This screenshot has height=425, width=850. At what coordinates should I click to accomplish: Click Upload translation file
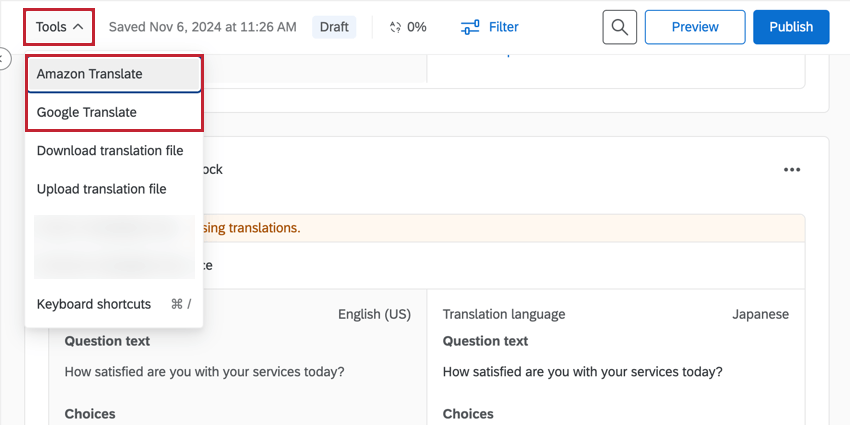click(101, 189)
